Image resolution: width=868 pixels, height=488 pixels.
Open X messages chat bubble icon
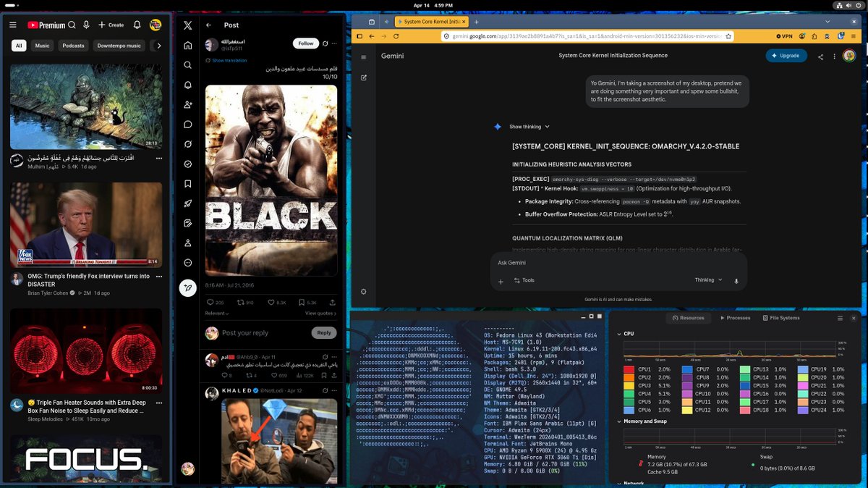point(188,125)
